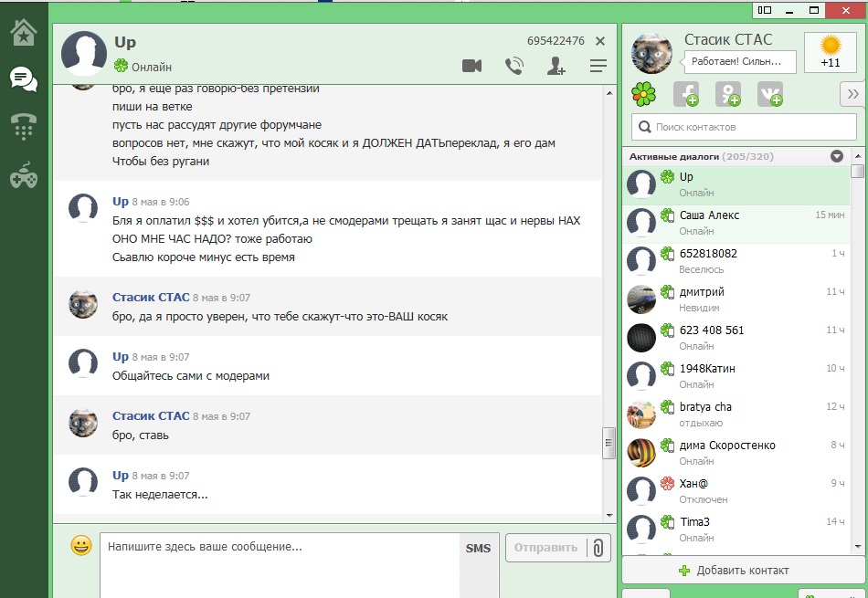Click the chat scrollbar down arrow
The width and height of the screenshot is (868, 598).
pyautogui.click(x=609, y=516)
